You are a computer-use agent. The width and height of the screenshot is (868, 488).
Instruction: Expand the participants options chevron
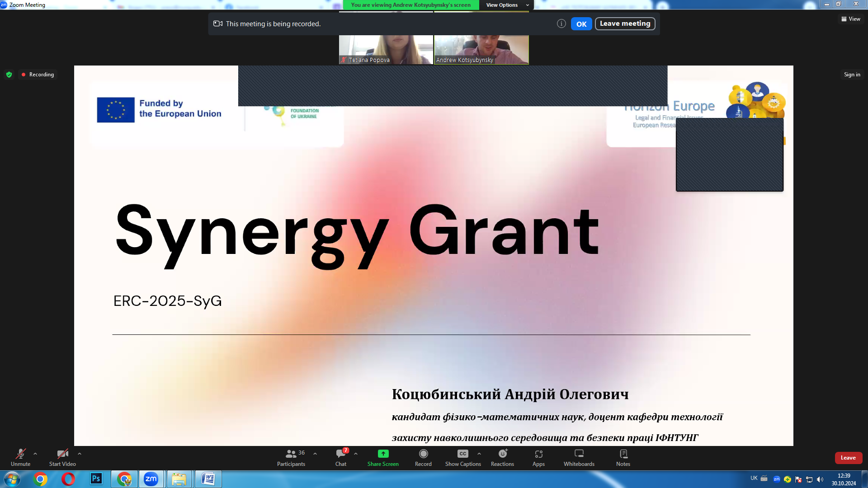[x=315, y=454]
